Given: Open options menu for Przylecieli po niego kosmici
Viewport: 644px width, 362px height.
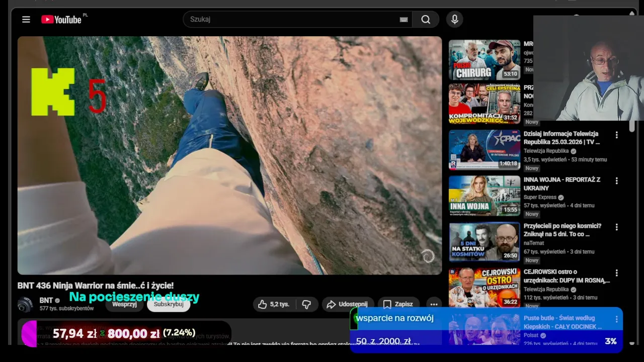Looking at the screenshot, I should click(616, 227).
